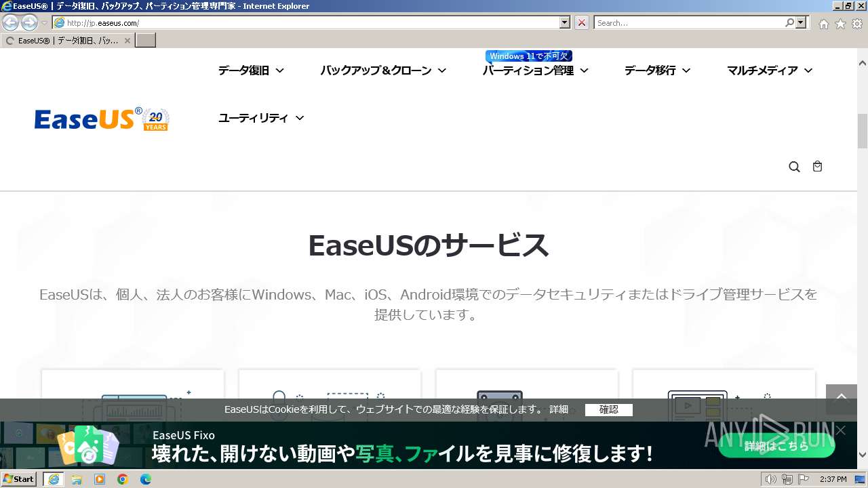This screenshot has width=868, height=488.
Task: Click the network tray icon
Action: coord(787,479)
